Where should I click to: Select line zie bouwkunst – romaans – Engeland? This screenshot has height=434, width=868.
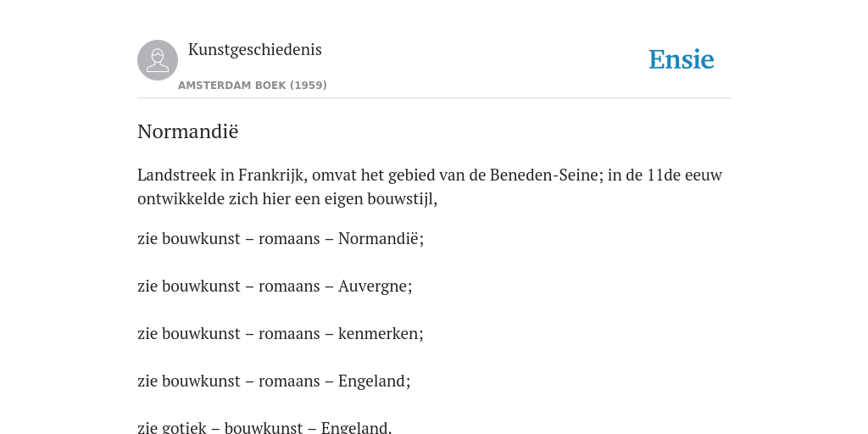pos(274,381)
